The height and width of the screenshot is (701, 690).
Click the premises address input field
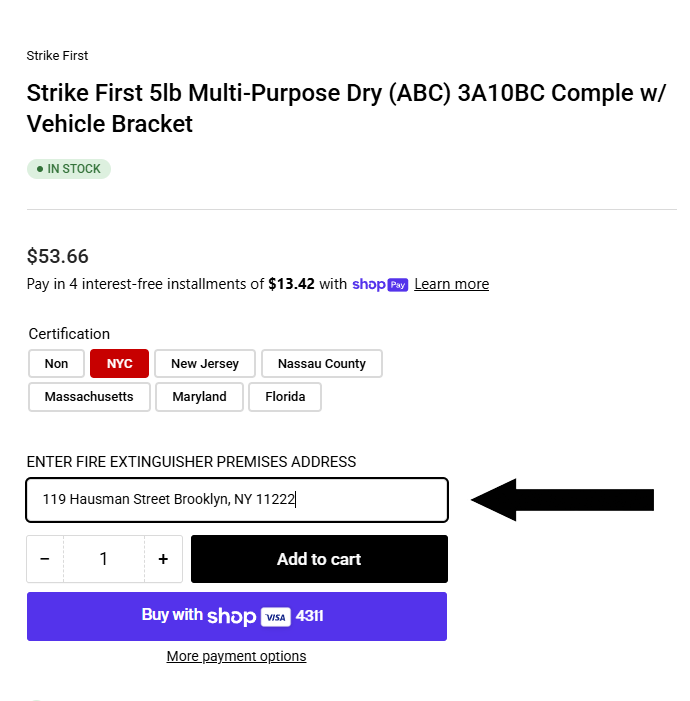237,500
